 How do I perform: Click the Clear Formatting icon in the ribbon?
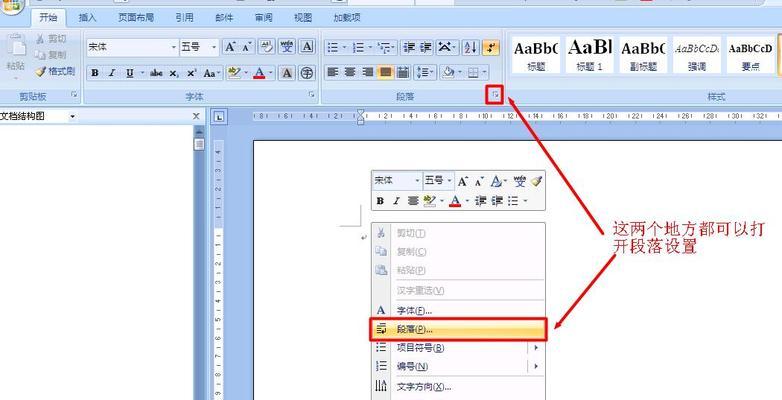coord(267,47)
